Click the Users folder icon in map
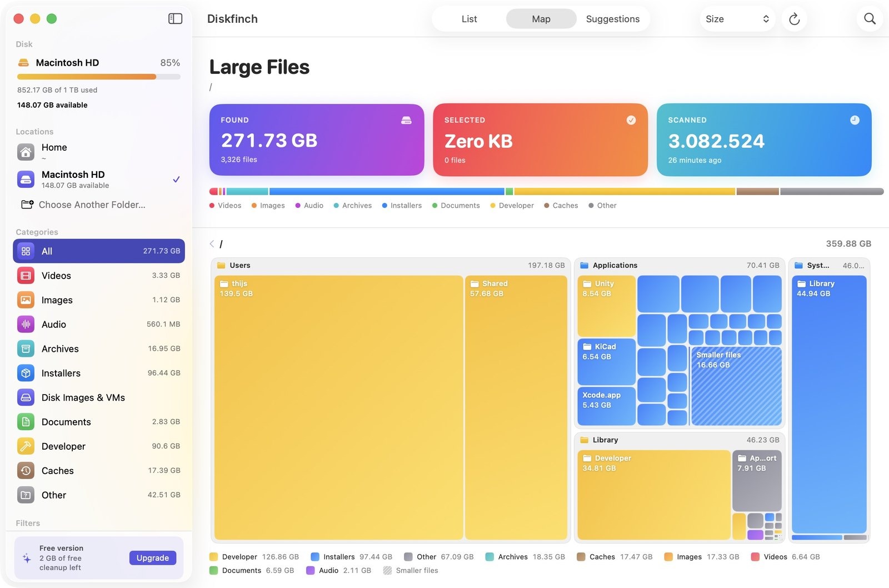Viewport: 889px width, 588px height. point(221,266)
